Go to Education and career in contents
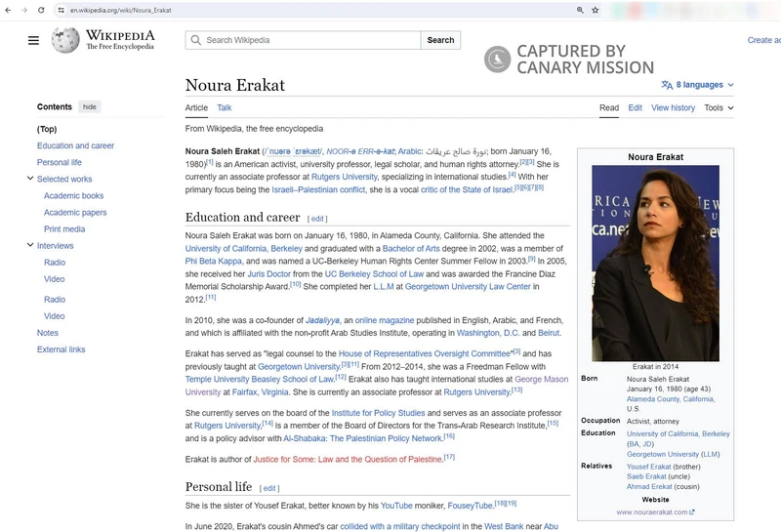Image resolution: width=781 pixels, height=532 pixels. click(x=75, y=145)
